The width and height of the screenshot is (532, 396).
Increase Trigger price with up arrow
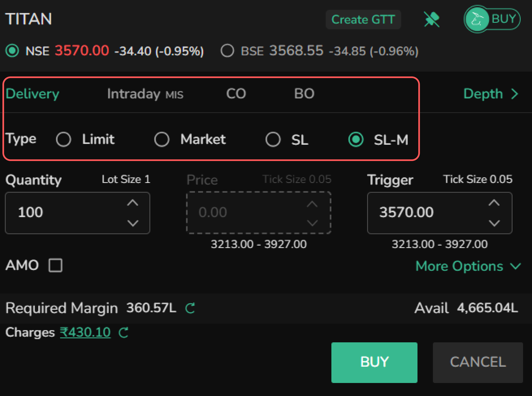(494, 203)
